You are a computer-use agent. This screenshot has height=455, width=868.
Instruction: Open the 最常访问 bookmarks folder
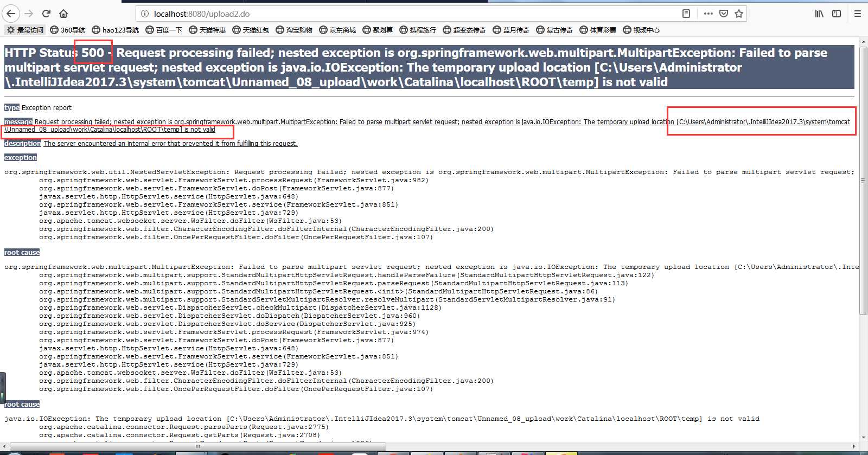[25, 30]
